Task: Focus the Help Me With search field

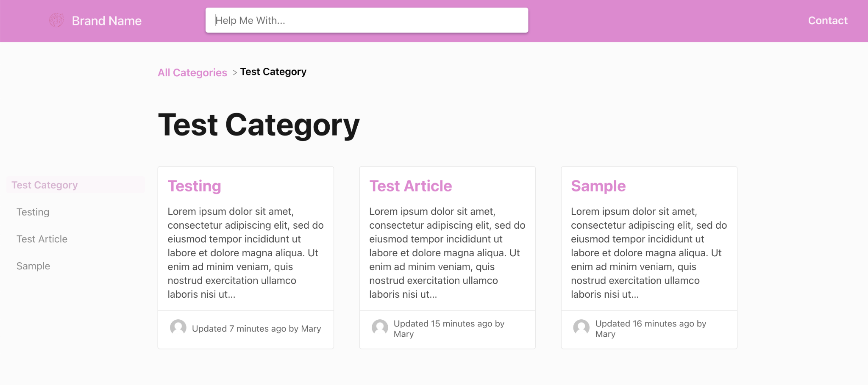Action: coord(367,20)
